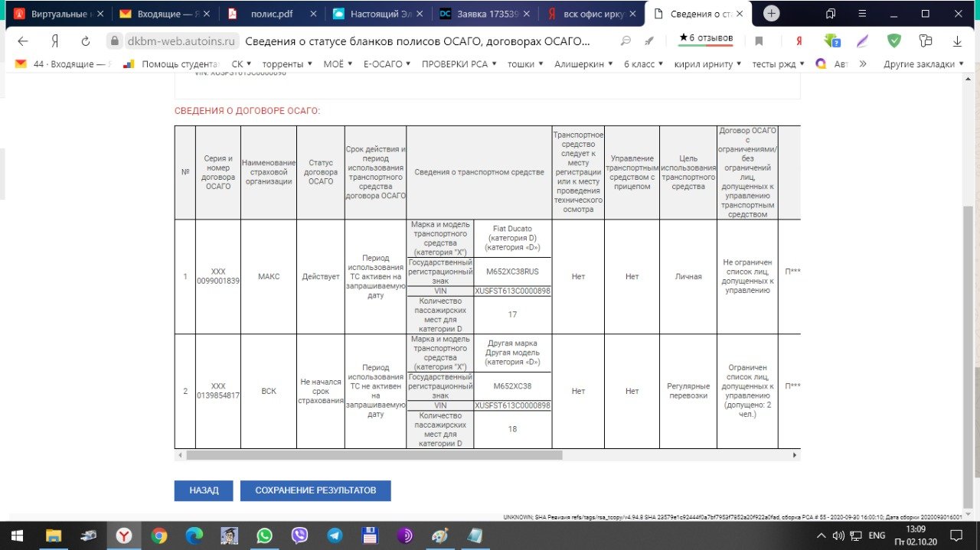Viewport: 980px width, 550px height.
Task: Open 'Другие закладки' folder
Action: 923,64
